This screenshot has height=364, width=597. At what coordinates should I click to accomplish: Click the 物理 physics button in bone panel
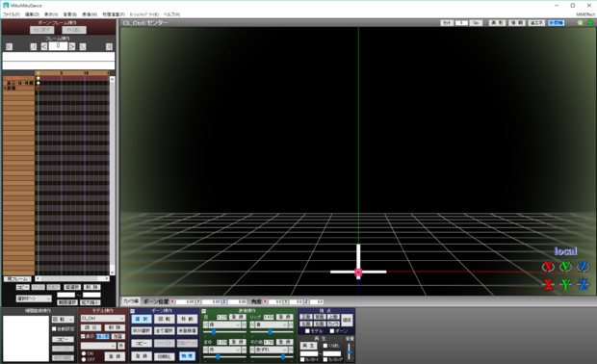click(x=187, y=356)
